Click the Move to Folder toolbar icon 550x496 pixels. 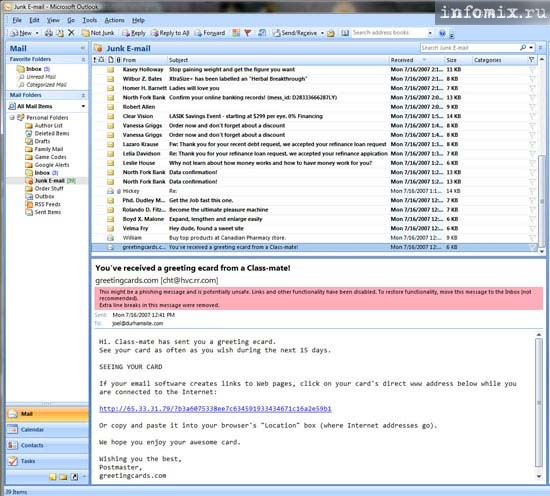coord(60,33)
